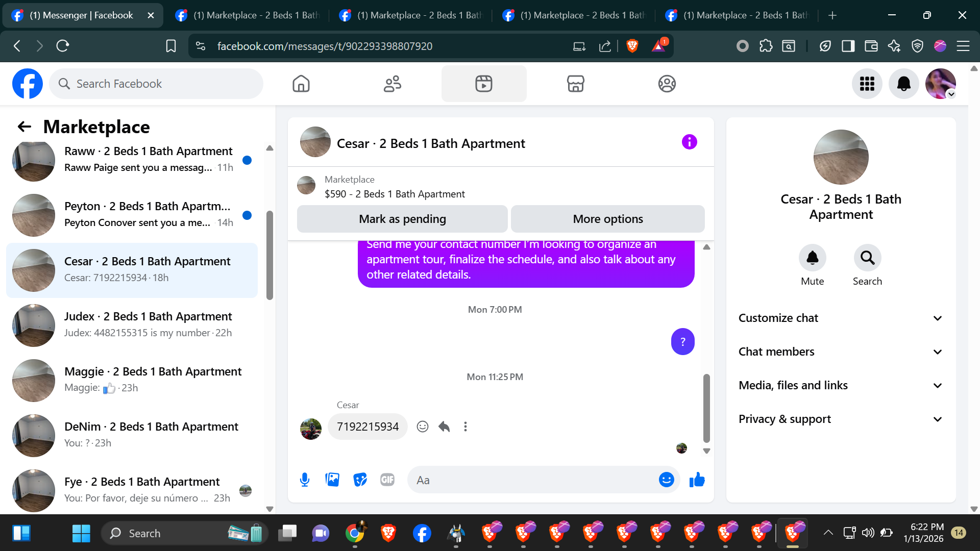The width and height of the screenshot is (980, 551).
Task: Open conversation information purple icon
Action: click(689, 142)
